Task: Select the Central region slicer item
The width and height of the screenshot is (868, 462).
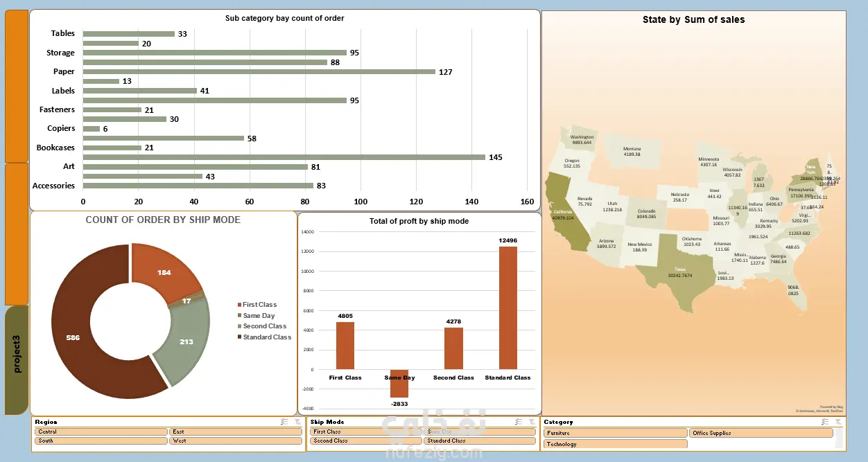Action: (101, 432)
